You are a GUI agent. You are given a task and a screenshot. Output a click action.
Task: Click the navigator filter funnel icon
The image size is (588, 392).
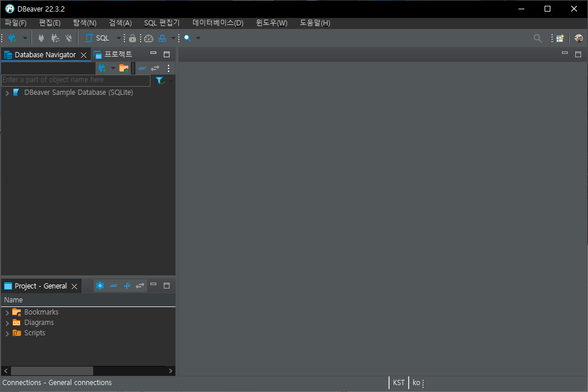point(160,80)
